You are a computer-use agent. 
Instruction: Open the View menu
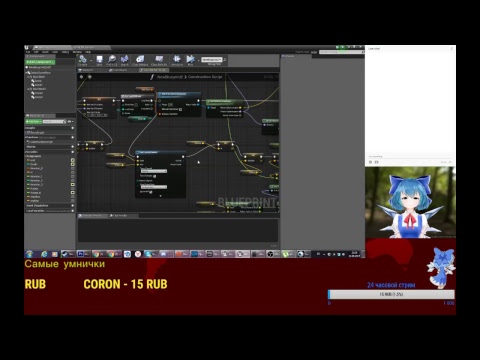point(55,52)
